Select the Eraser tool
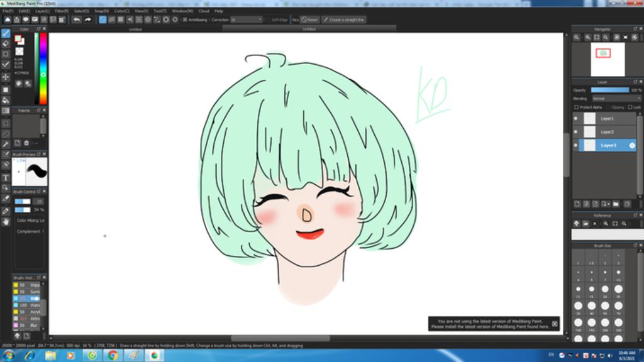 (6, 43)
